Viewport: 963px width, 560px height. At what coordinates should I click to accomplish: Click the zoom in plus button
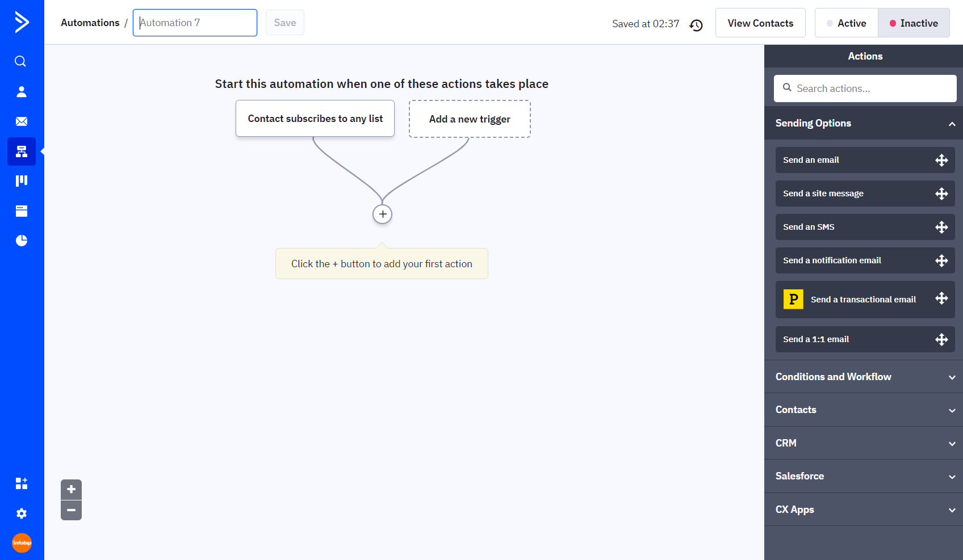71,490
